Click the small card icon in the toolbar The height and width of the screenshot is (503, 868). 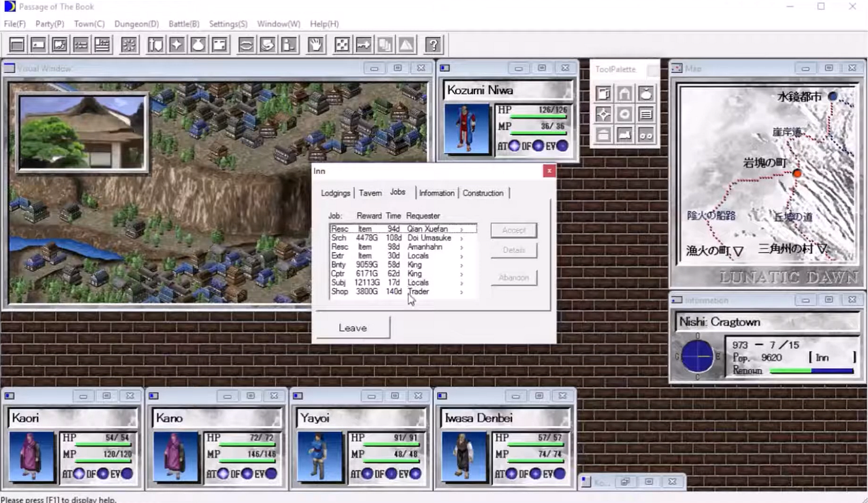pos(38,45)
